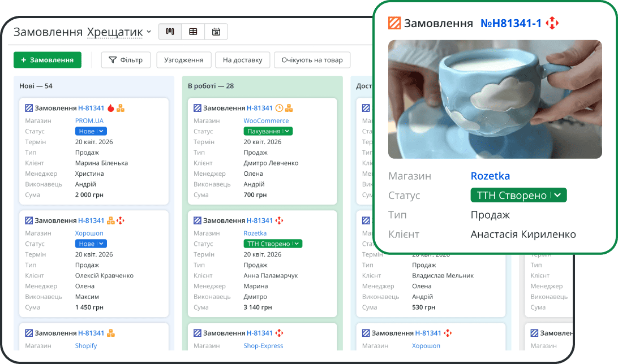Open ТТН Створено status dropdown in popup

pyautogui.click(x=518, y=196)
